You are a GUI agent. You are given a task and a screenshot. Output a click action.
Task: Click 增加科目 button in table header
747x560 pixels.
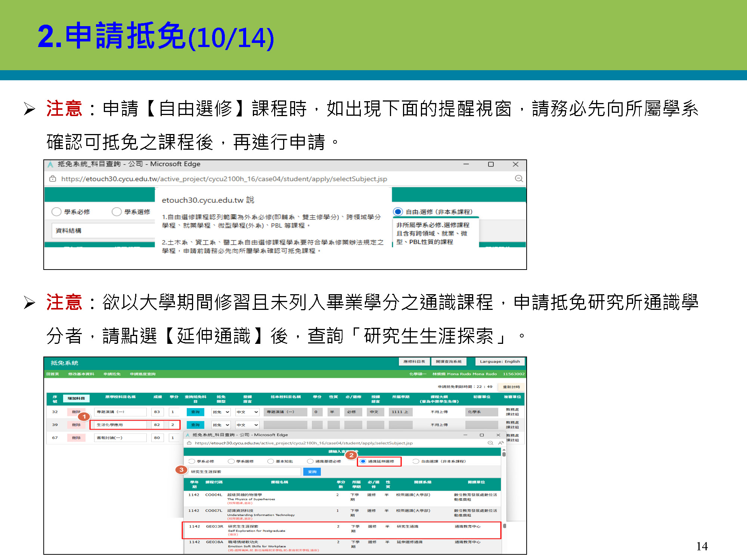pos(76,398)
